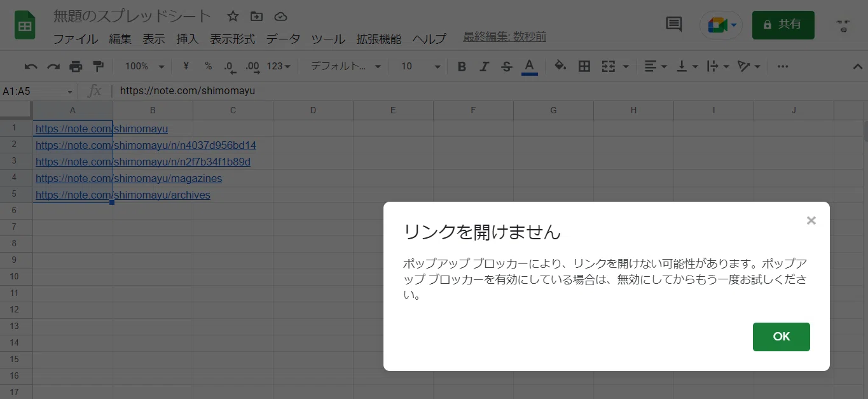Collapse the menus with the up chevron
This screenshot has width=868, height=399.
tap(857, 66)
